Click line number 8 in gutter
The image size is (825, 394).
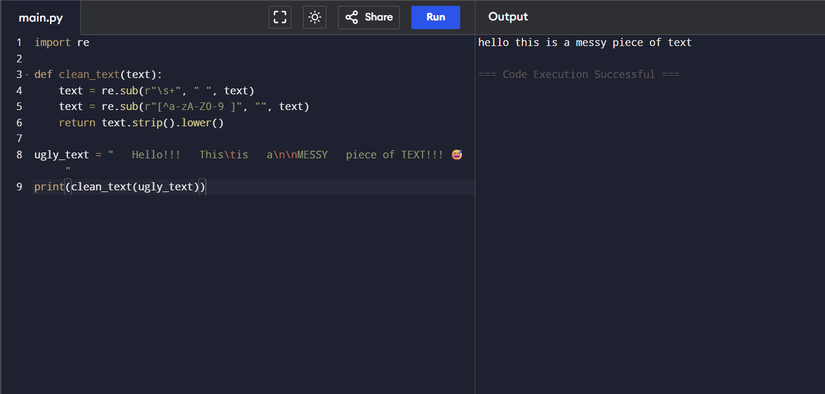click(x=19, y=155)
